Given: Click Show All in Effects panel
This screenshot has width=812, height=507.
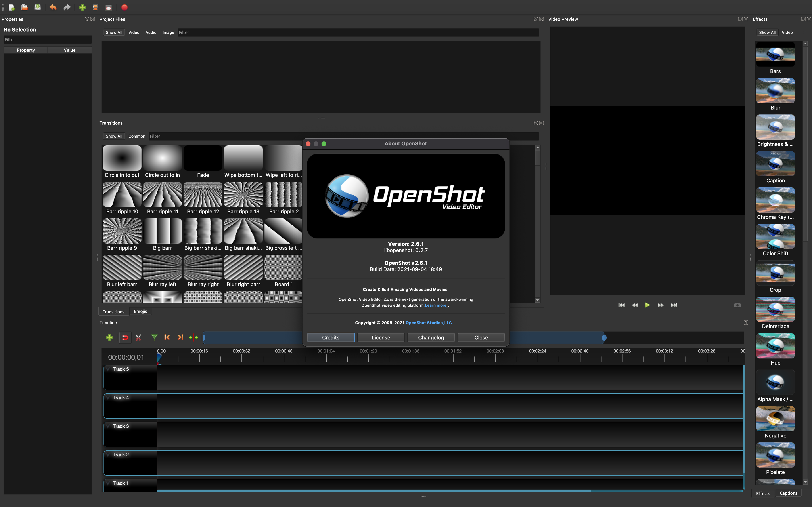Looking at the screenshot, I should point(766,32).
